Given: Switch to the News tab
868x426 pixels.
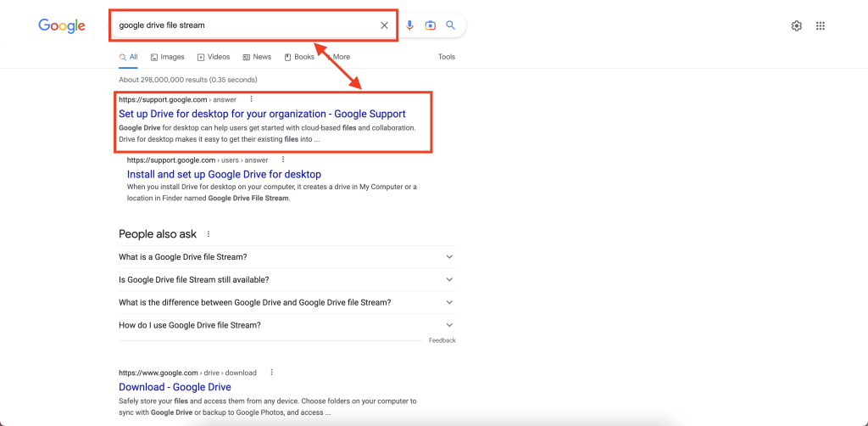Looking at the screenshot, I should (x=257, y=57).
